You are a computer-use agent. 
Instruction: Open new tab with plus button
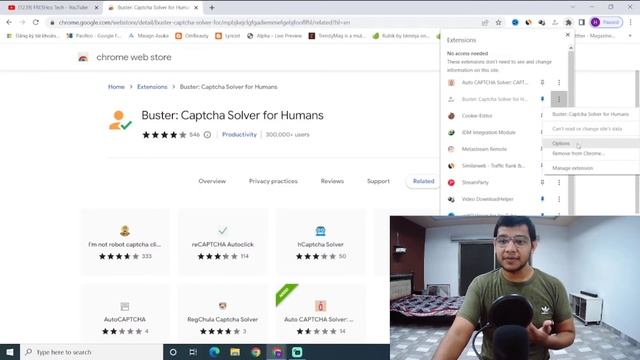point(211,7)
